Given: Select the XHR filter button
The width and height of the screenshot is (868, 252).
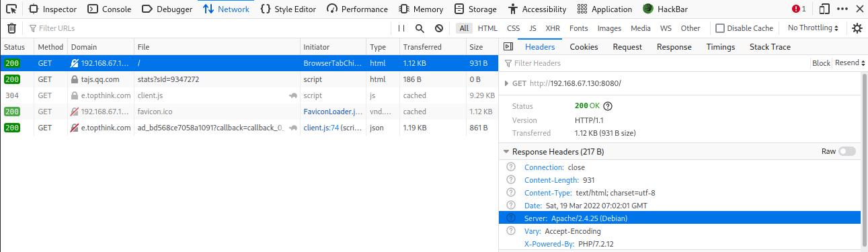Looking at the screenshot, I should click(553, 28).
